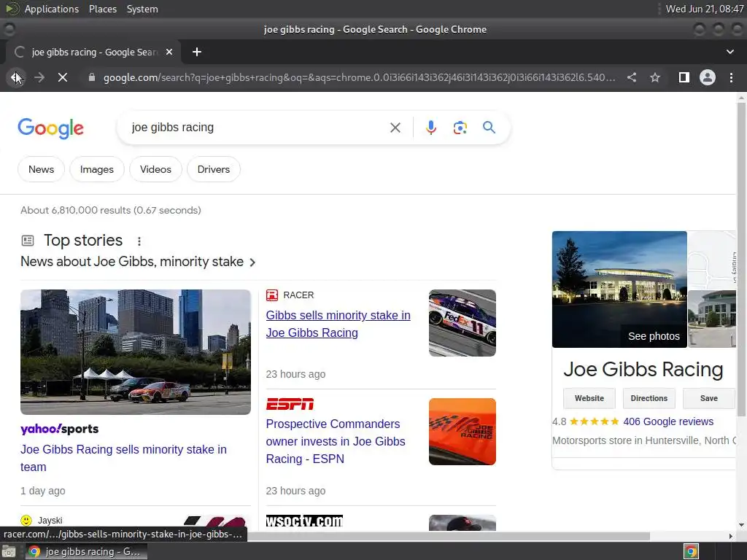The width and height of the screenshot is (747, 560).
Task: Click the Chrome icon in bottom tray
Action: (691, 551)
